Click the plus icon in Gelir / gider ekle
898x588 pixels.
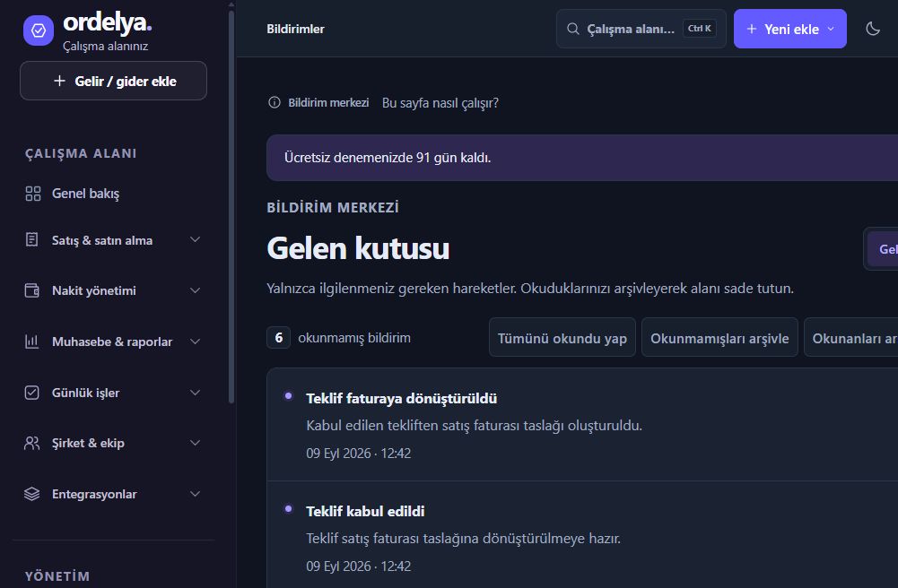[59, 81]
